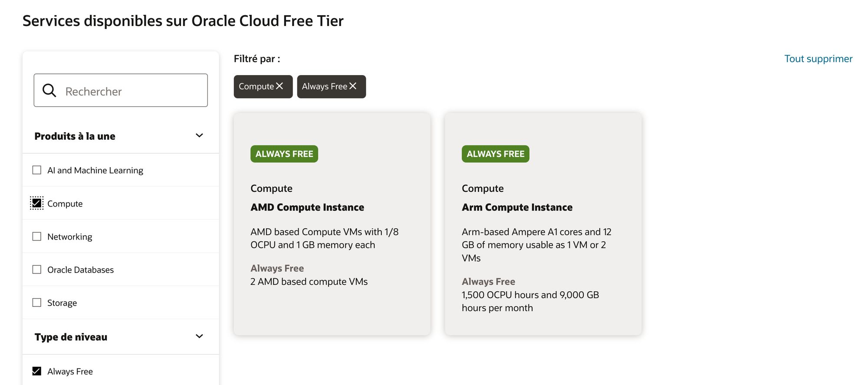Click the AMD card description about 1/8 OCPU
Screen dimensions: 868x385
point(324,238)
